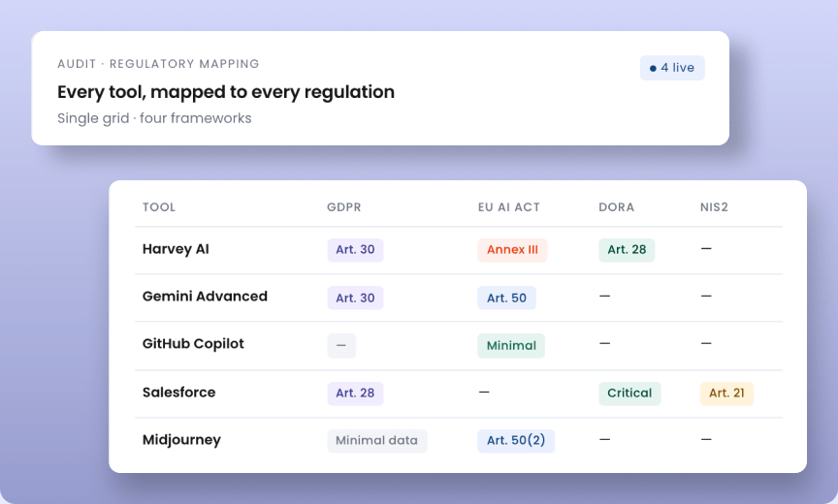Click Salesforce's EU AI Act dash cell

click(484, 393)
